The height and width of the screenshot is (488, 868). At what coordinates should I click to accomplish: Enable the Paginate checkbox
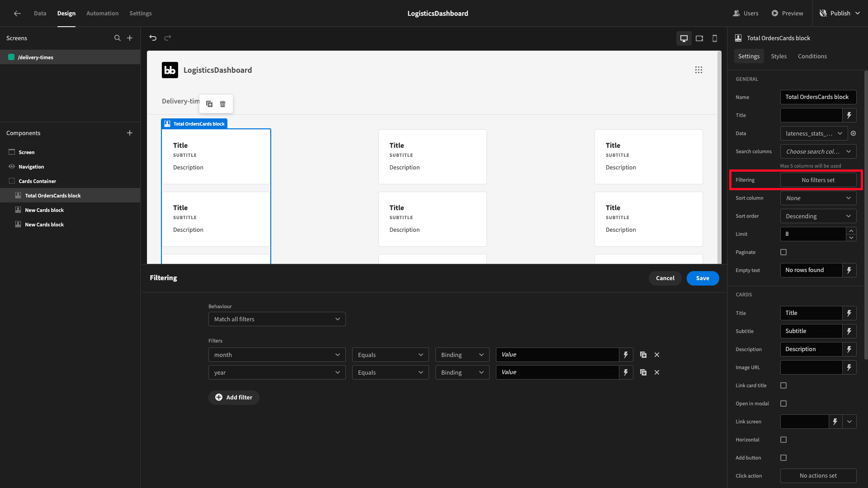click(783, 252)
